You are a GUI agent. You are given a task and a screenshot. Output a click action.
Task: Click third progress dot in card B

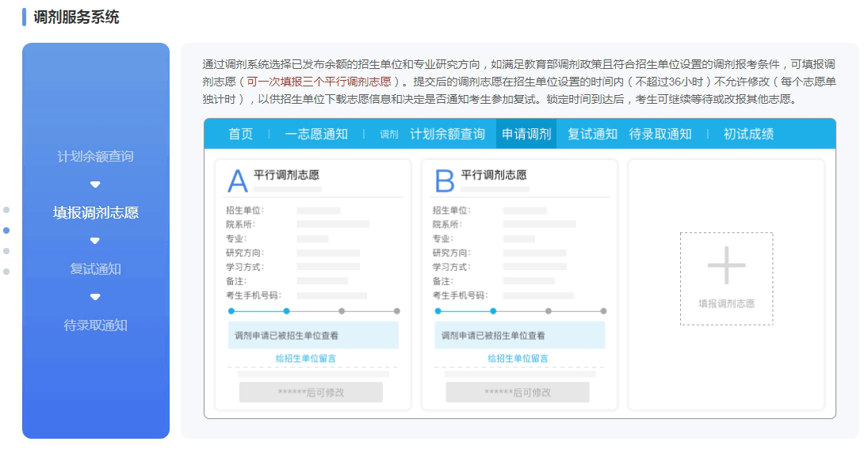click(549, 311)
